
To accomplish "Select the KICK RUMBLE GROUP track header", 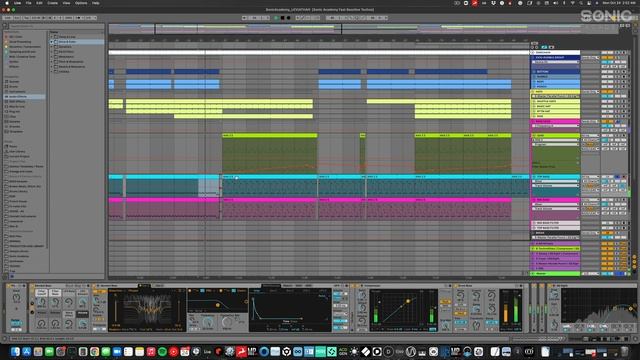I will pos(556,58).
